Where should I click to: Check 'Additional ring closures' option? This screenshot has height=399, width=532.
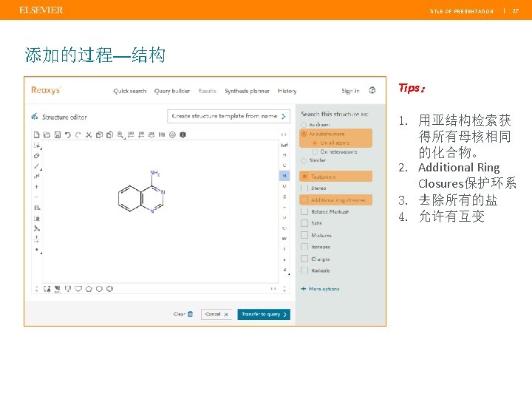304,199
